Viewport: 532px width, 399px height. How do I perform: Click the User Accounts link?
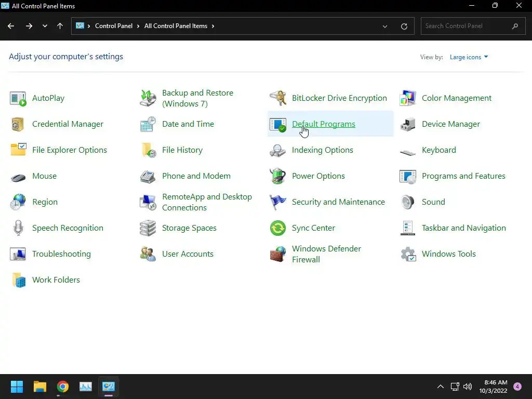(188, 254)
